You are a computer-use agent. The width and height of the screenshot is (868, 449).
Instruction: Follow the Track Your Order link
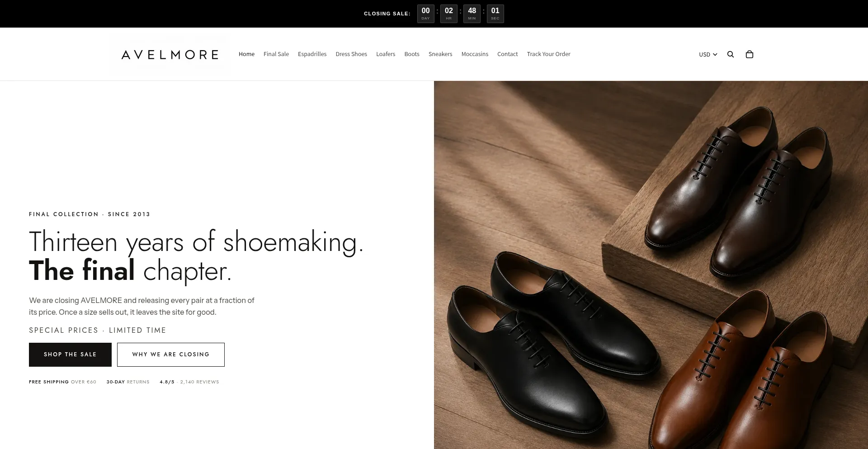[x=548, y=54]
